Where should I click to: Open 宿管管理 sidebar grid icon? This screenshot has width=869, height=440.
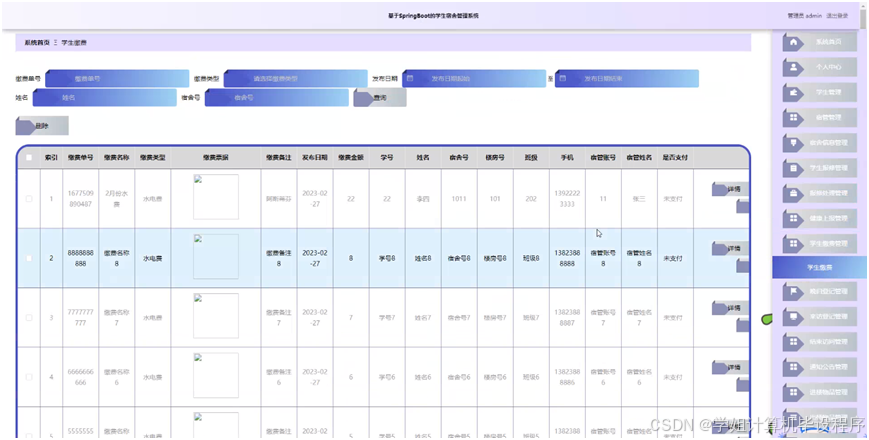[x=794, y=117]
